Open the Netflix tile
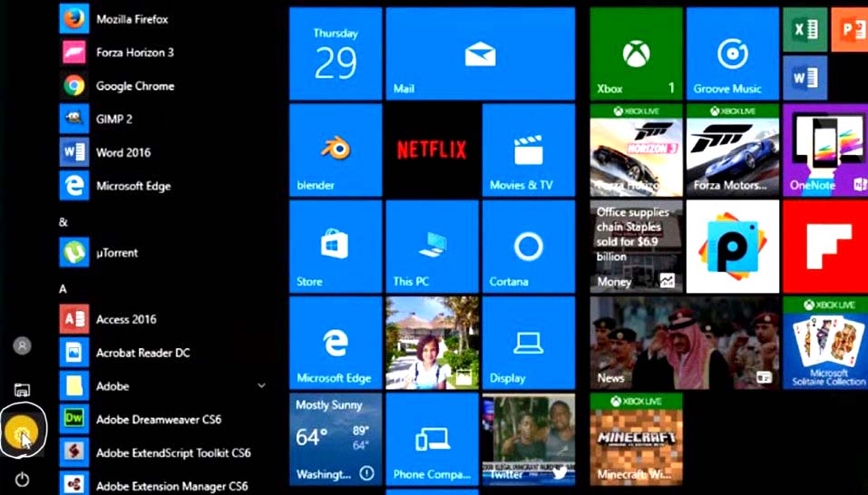Screen dimensions: 868x495 pos(432,150)
